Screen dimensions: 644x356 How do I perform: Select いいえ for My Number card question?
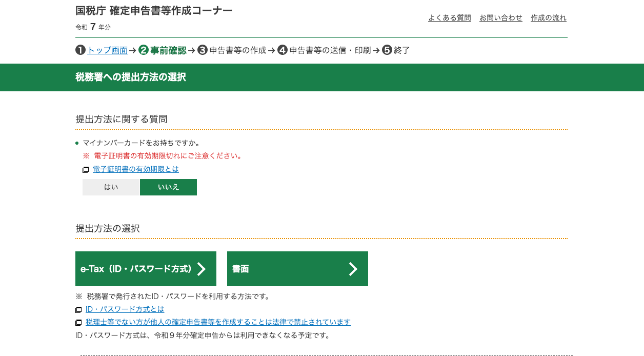[x=168, y=187]
